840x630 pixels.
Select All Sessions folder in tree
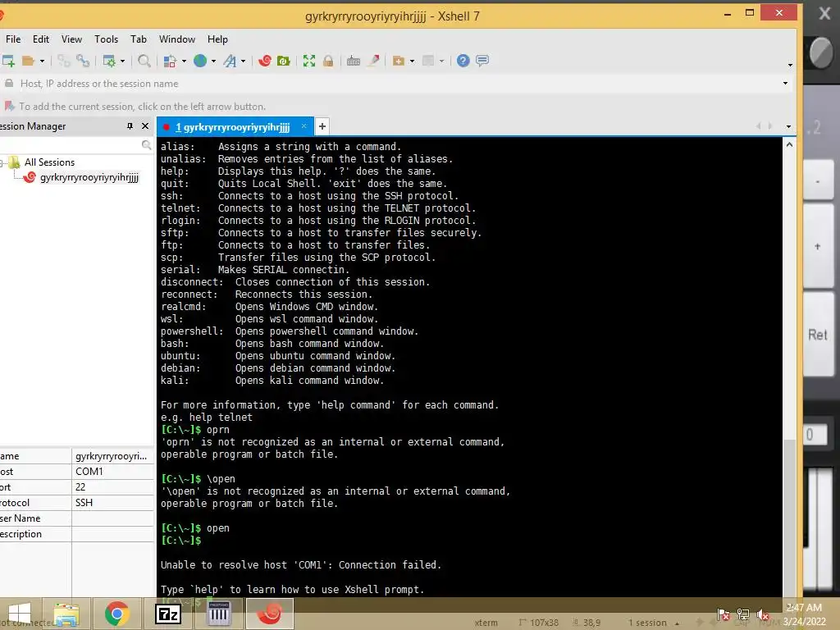pyautogui.click(x=49, y=162)
